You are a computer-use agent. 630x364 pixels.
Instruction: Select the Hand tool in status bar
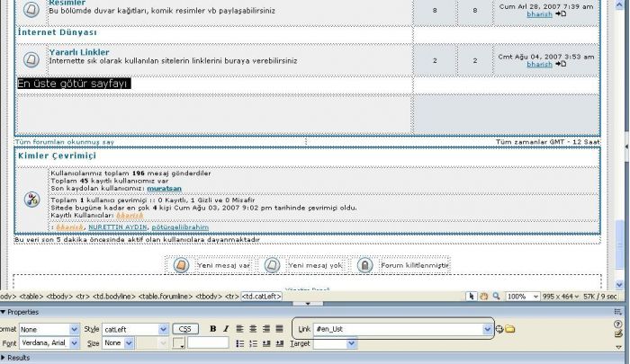pyautogui.click(x=483, y=296)
